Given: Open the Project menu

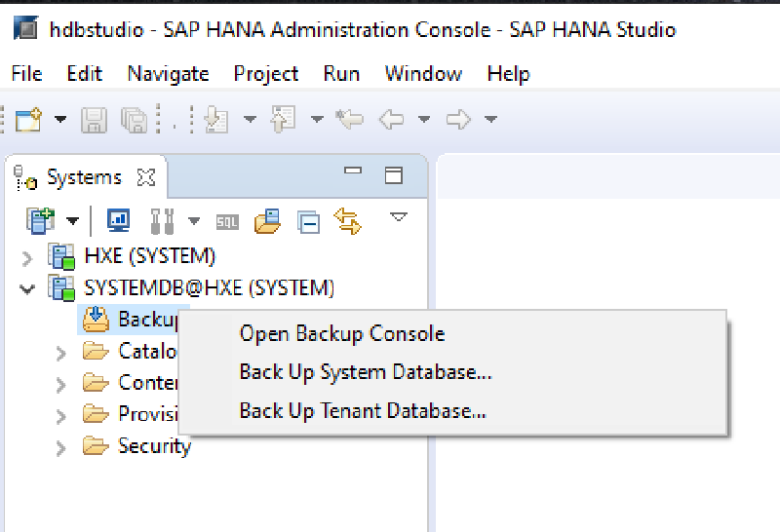Looking at the screenshot, I should pos(266,74).
